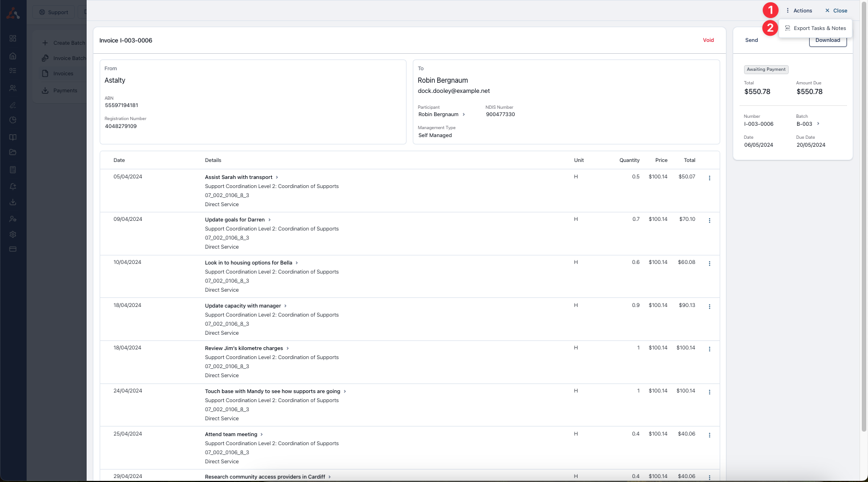Click the red Void link

pyautogui.click(x=708, y=40)
